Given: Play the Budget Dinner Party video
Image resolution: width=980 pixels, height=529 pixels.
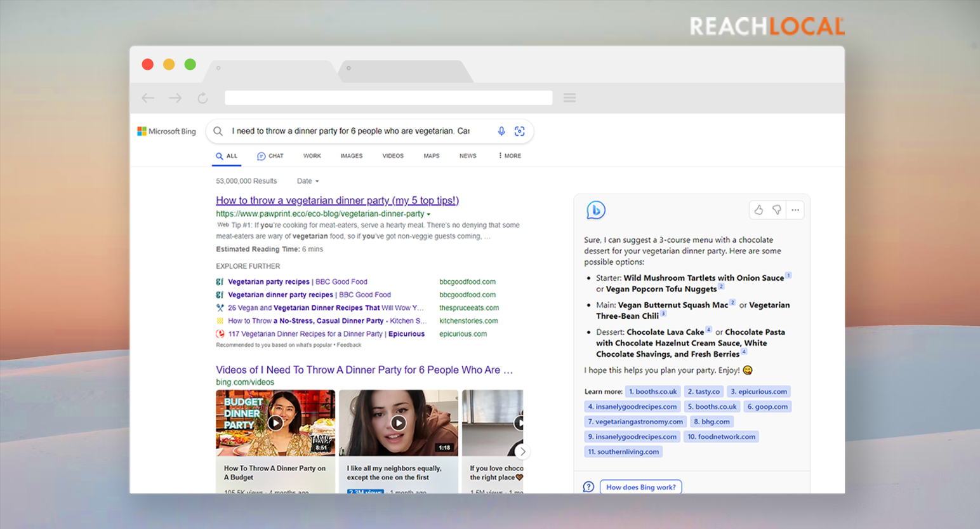Looking at the screenshot, I should (x=275, y=423).
